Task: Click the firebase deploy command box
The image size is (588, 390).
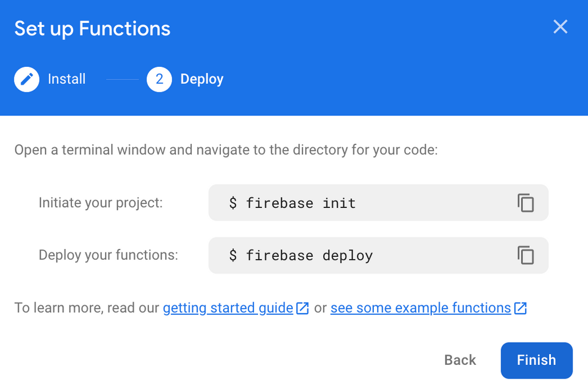Action: click(x=378, y=255)
